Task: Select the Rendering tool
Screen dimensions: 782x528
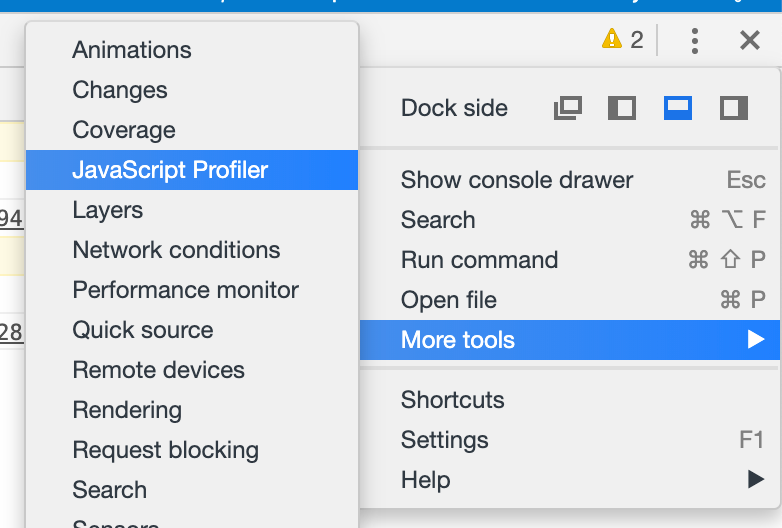Action: pyautogui.click(x=192, y=410)
